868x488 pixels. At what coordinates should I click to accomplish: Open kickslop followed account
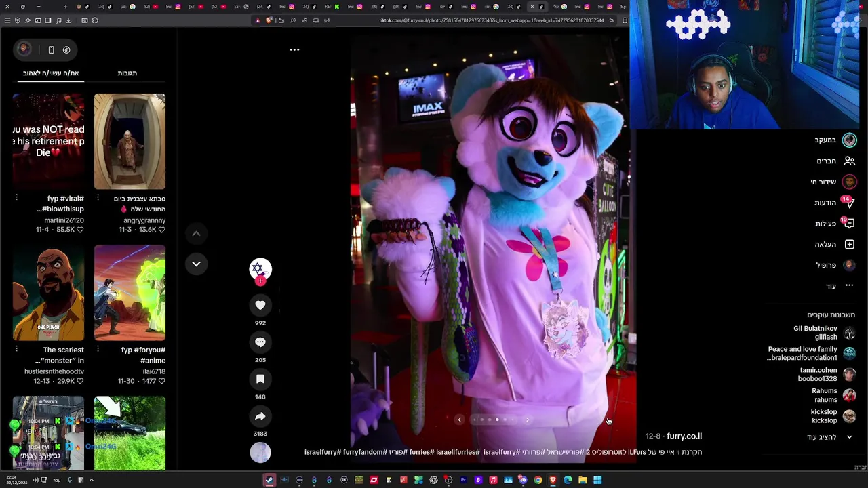click(x=833, y=416)
